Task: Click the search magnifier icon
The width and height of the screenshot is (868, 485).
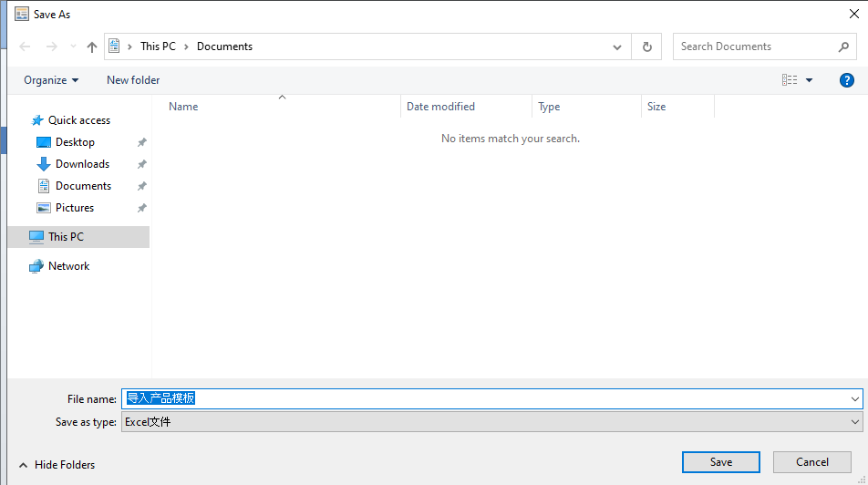Action: point(843,46)
